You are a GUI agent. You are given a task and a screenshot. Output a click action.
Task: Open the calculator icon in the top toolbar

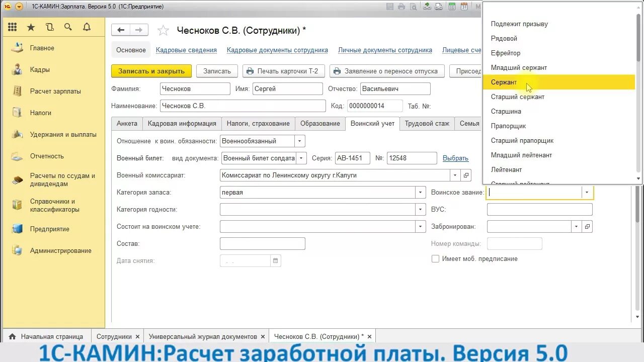pyautogui.click(x=452, y=7)
